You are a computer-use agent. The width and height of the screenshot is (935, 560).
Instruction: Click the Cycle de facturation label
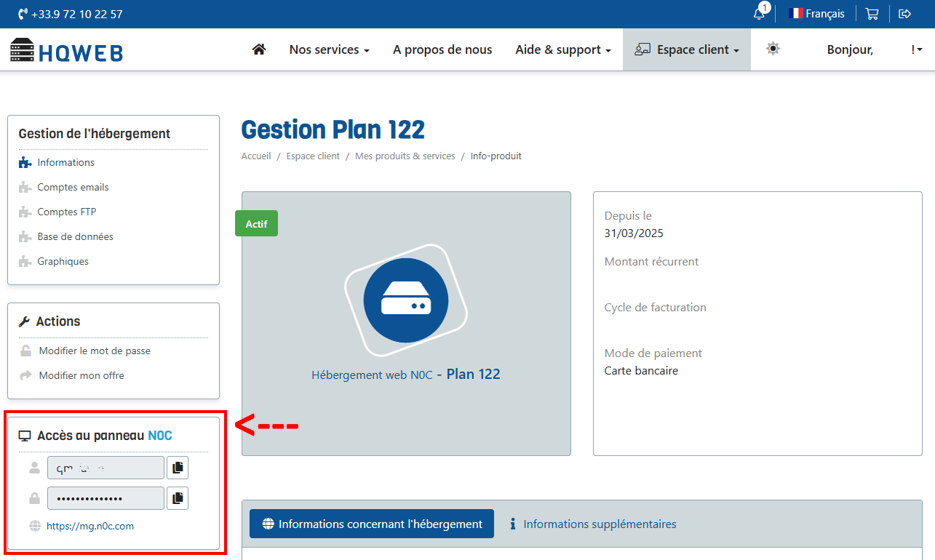(x=655, y=308)
